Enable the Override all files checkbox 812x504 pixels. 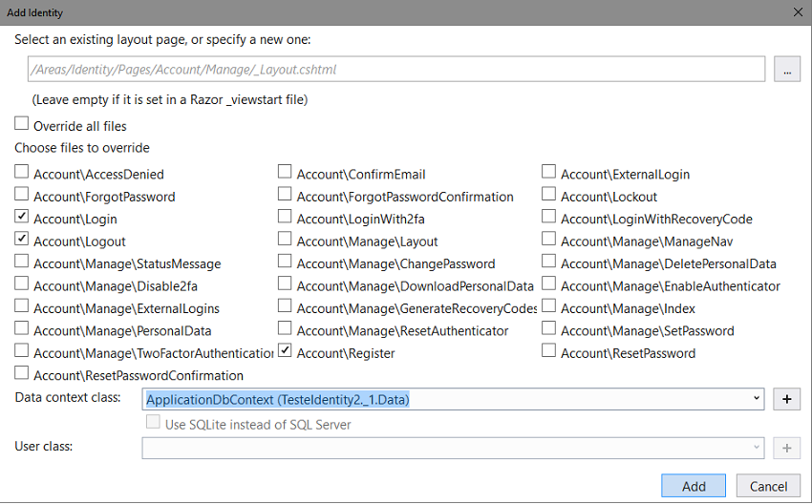pyautogui.click(x=22, y=125)
